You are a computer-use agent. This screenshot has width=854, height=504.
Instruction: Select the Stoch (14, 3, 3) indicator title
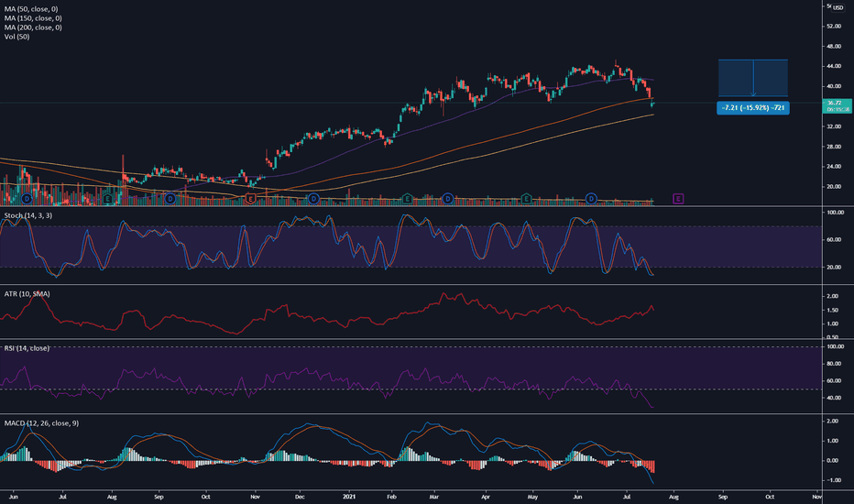point(28,215)
